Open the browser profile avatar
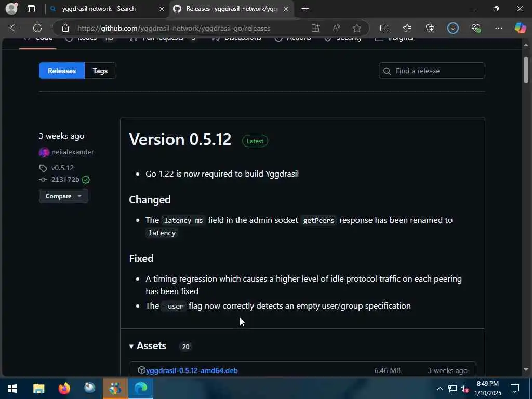 pyautogui.click(x=12, y=8)
